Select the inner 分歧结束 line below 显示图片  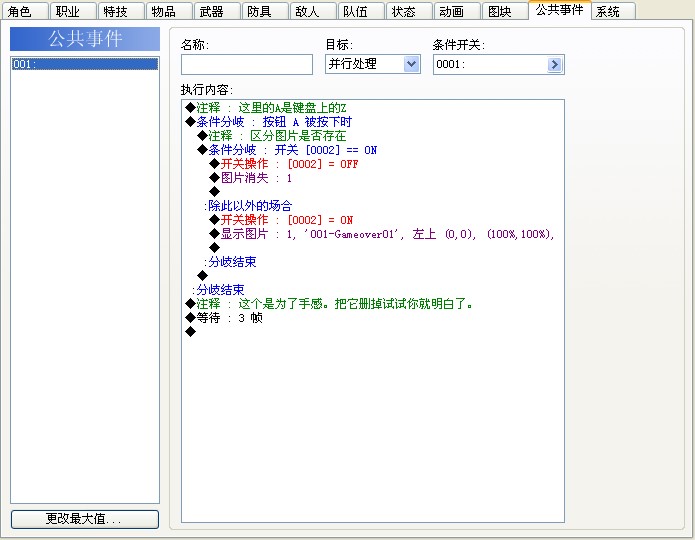(x=230, y=262)
